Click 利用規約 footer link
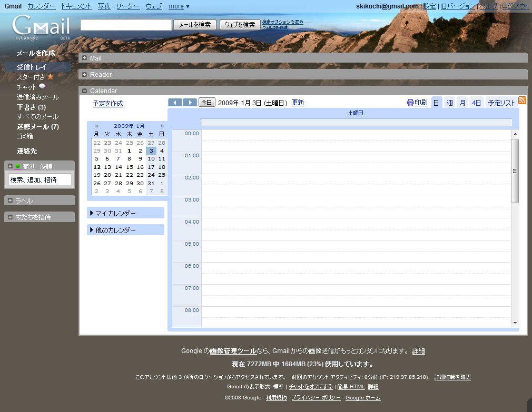532x412 pixels. coord(276,397)
